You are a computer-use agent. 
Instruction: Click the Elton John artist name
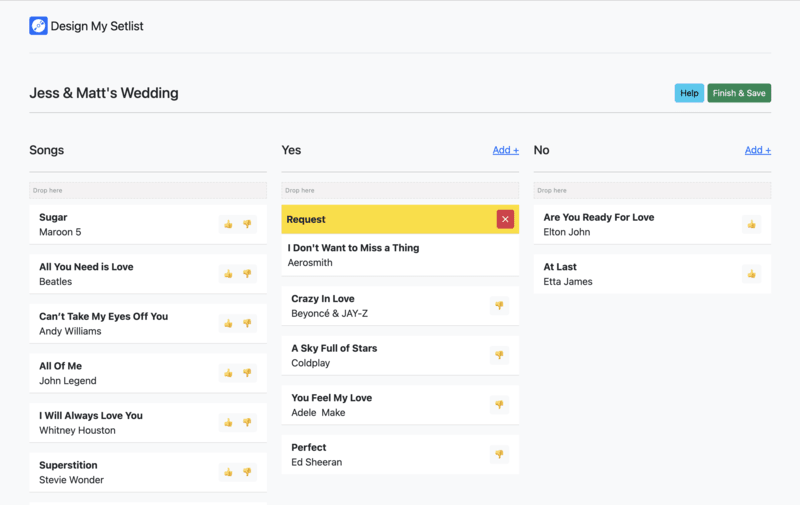[x=567, y=232]
